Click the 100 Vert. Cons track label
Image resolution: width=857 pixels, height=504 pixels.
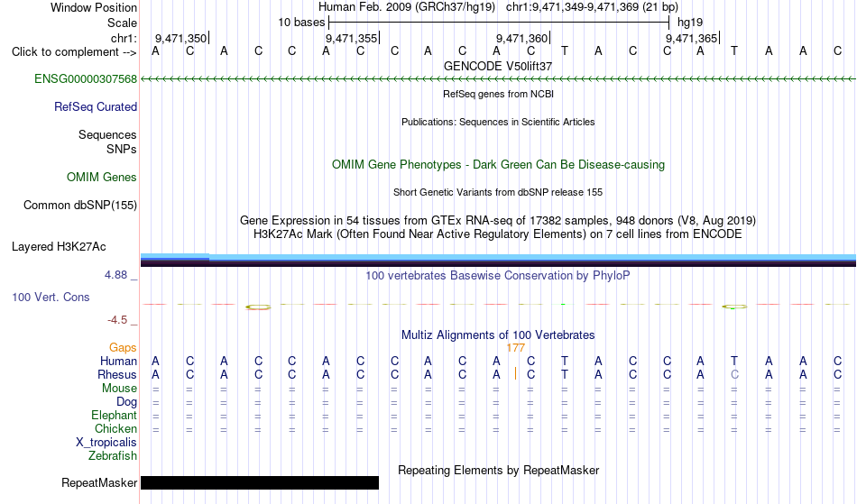[x=51, y=297]
